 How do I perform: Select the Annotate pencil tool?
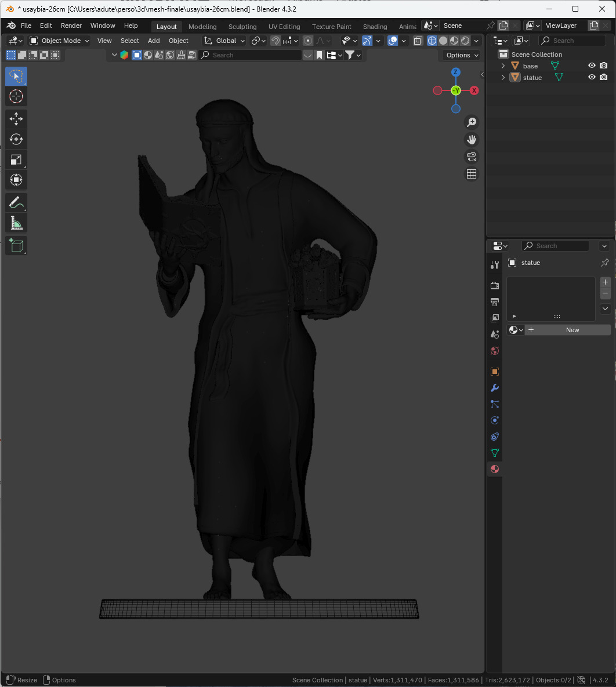pos(16,203)
